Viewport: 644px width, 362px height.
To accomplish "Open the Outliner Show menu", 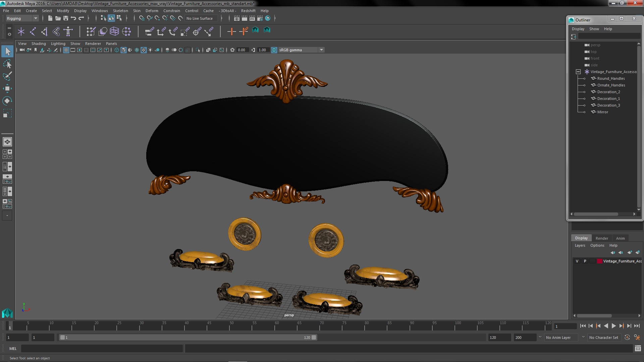I will click(594, 29).
